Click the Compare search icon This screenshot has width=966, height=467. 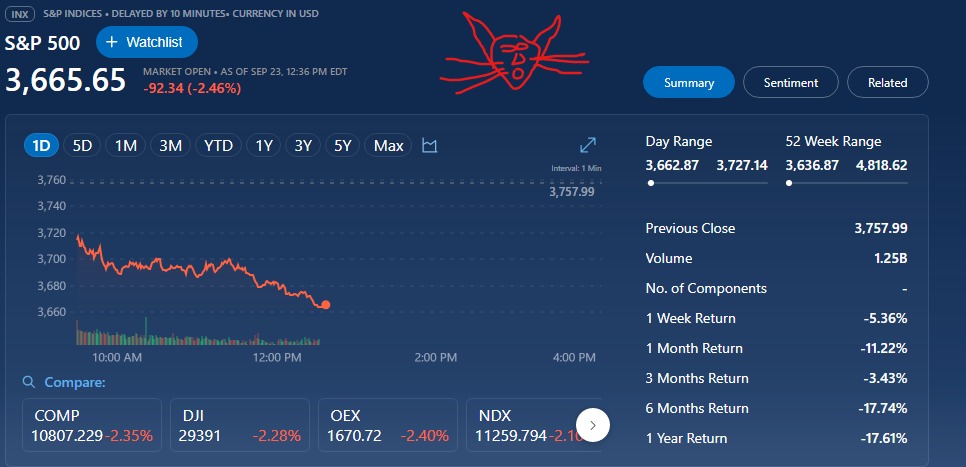28,382
